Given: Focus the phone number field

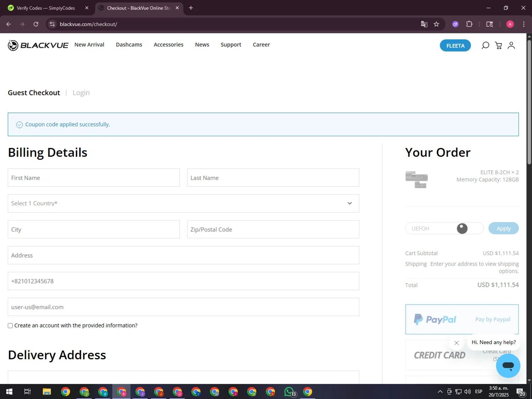Looking at the screenshot, I should tap(183, 281).
